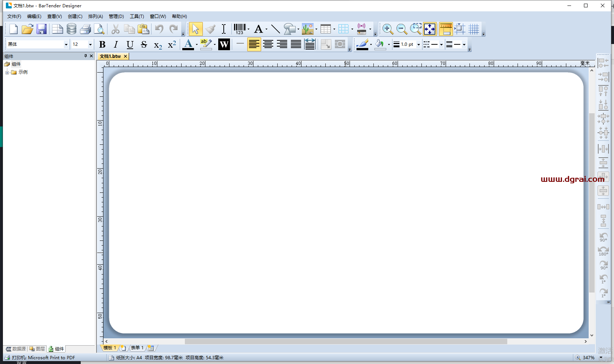Viewport: 614px width, 364px height.
Task: Switch to the 数据源 panel tab
Action: [16, 349]
